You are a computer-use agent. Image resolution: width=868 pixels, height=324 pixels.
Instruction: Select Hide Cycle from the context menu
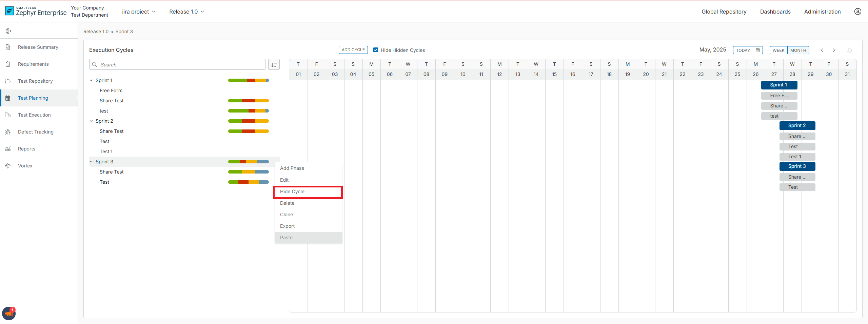point(292,191)
